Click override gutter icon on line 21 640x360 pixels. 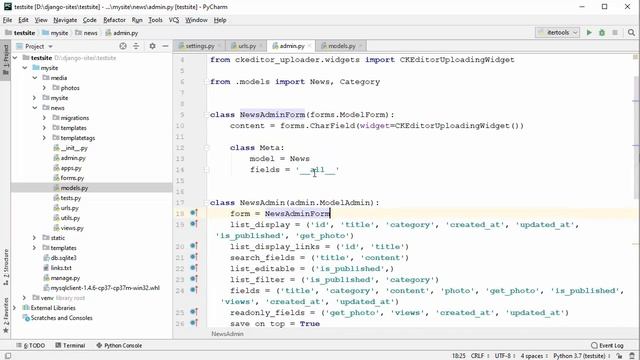pos(194,257)
